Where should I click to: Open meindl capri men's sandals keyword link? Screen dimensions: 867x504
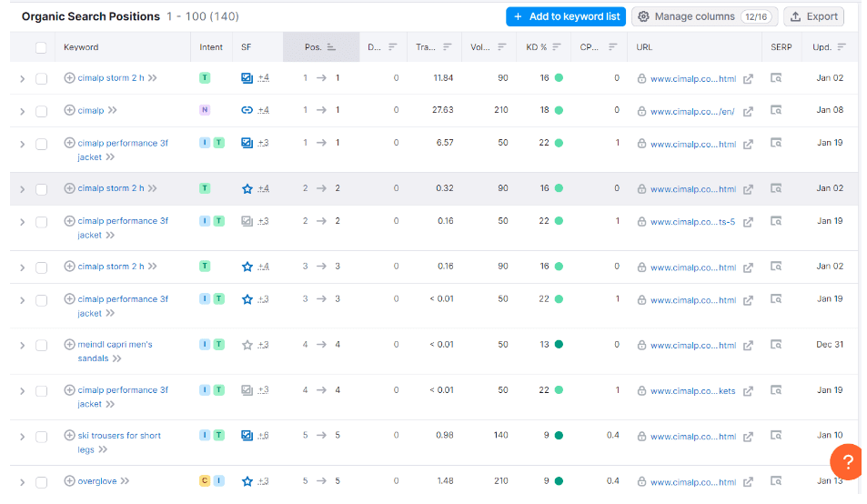[115, 351]
